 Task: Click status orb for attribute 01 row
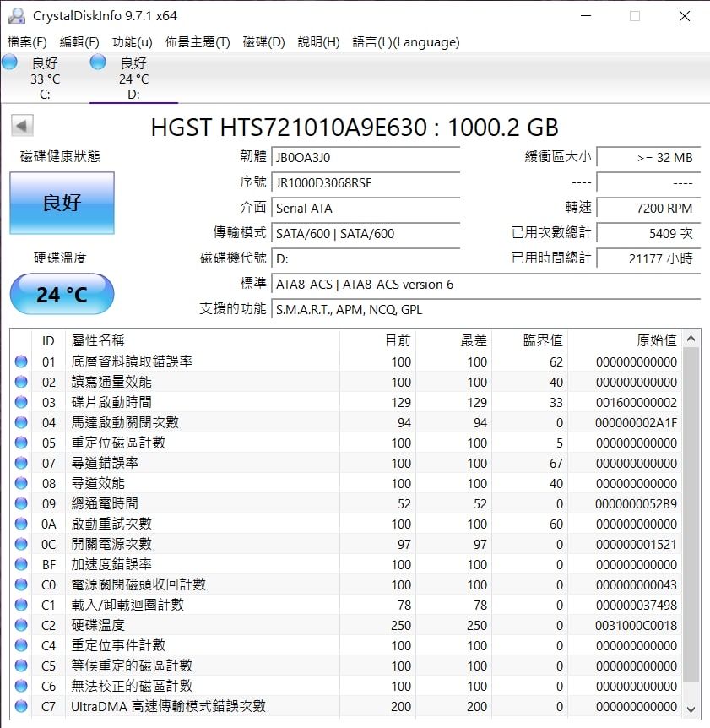click(21, 361)
